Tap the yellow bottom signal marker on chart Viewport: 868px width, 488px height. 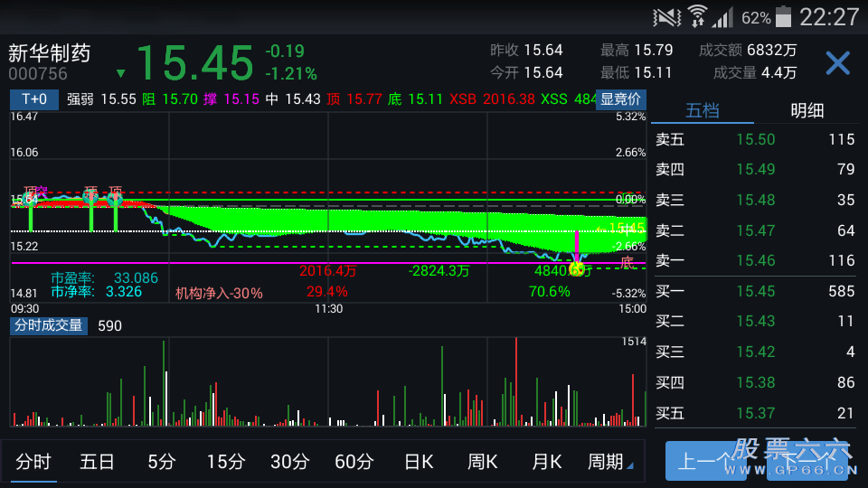point(576,267)
